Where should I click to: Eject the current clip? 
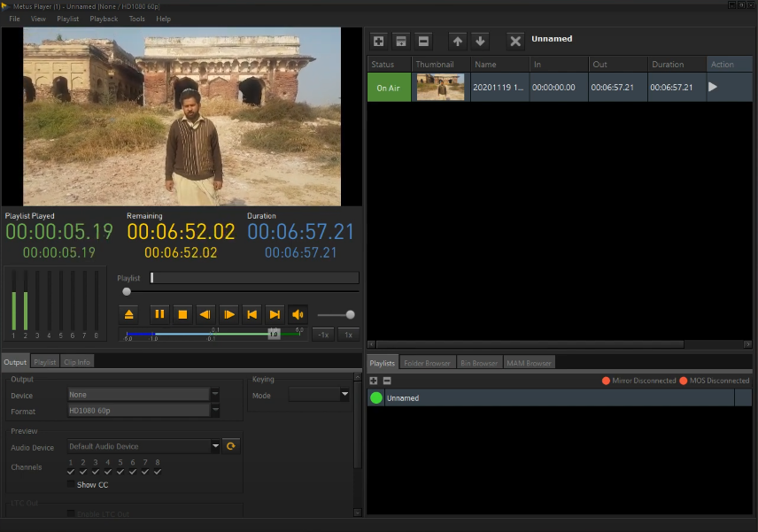129,314
